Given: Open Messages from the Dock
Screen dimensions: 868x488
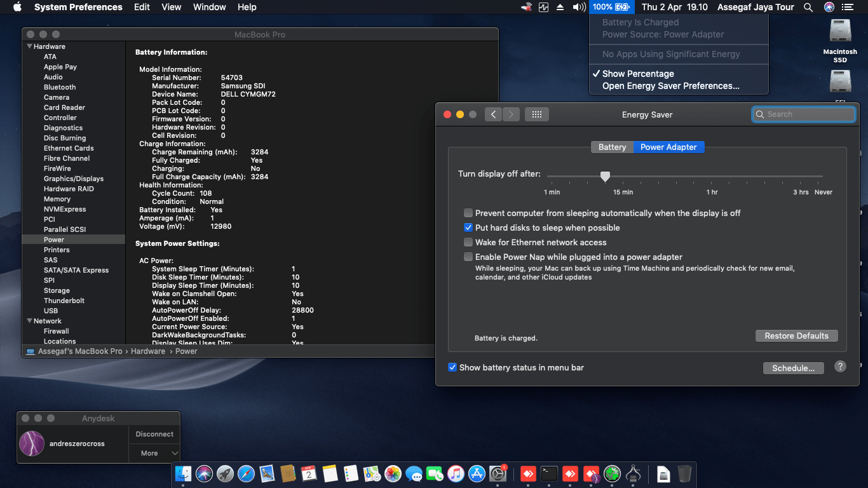Looking at the screenshot, I should [414, 473].
